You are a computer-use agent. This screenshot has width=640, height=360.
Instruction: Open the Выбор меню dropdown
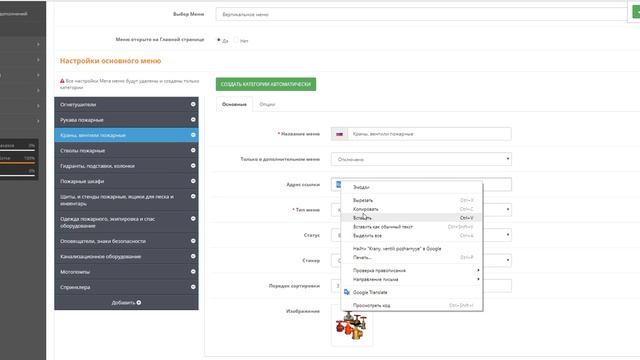click(422, 14)
